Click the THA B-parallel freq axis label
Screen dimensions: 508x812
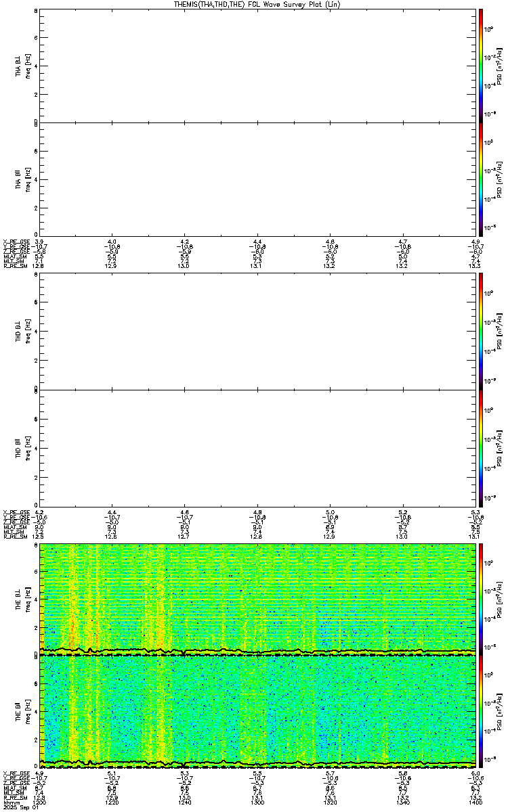pos(28,179)
